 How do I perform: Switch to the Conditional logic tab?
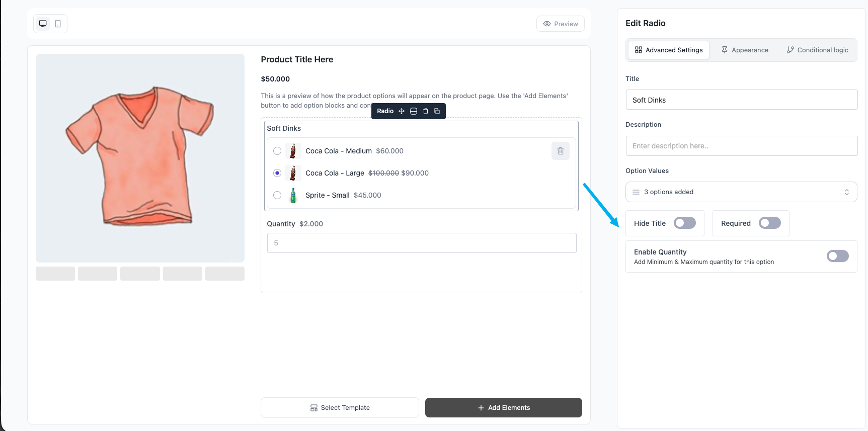[x=818, y=50]
